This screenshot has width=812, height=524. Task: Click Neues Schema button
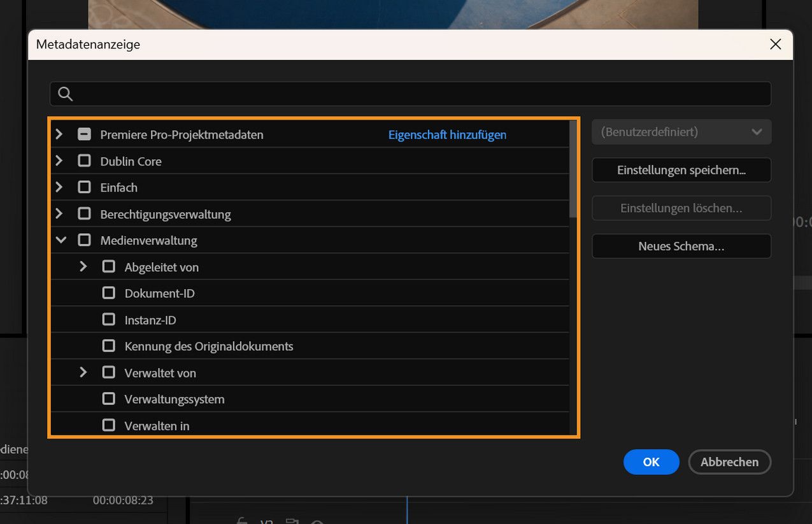[x=681, y=246]
